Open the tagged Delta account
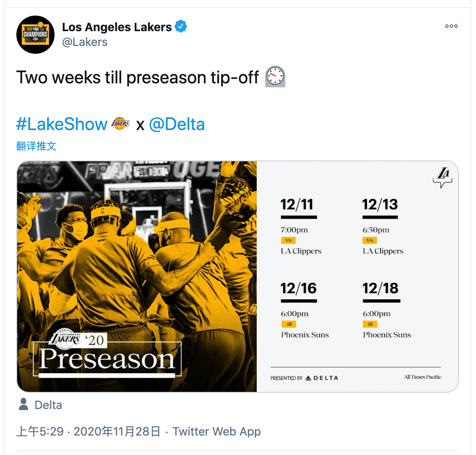Screen dimensions: 476x455 point(48,405)
